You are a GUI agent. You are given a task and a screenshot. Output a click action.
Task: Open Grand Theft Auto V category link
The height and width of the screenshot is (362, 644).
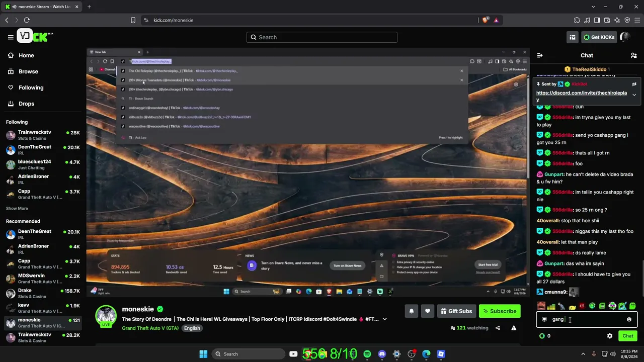click(150, 328)
